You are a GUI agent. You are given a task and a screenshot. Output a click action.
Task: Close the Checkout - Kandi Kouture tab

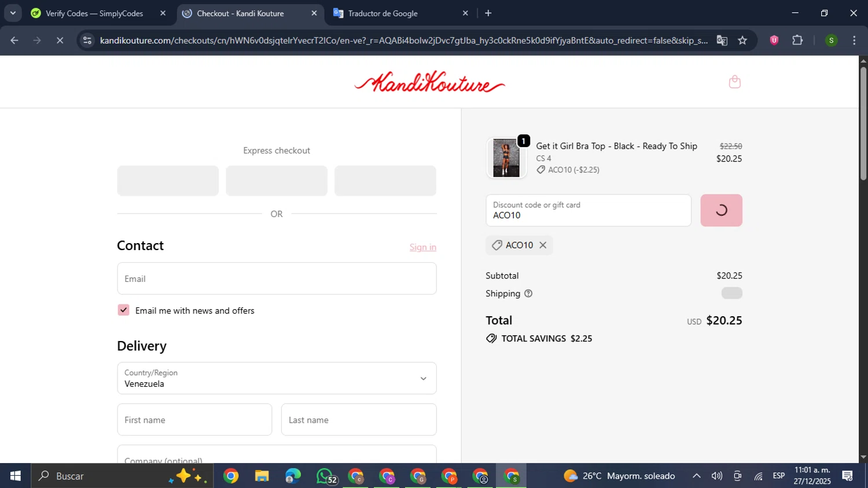click(x=314, y=13)
